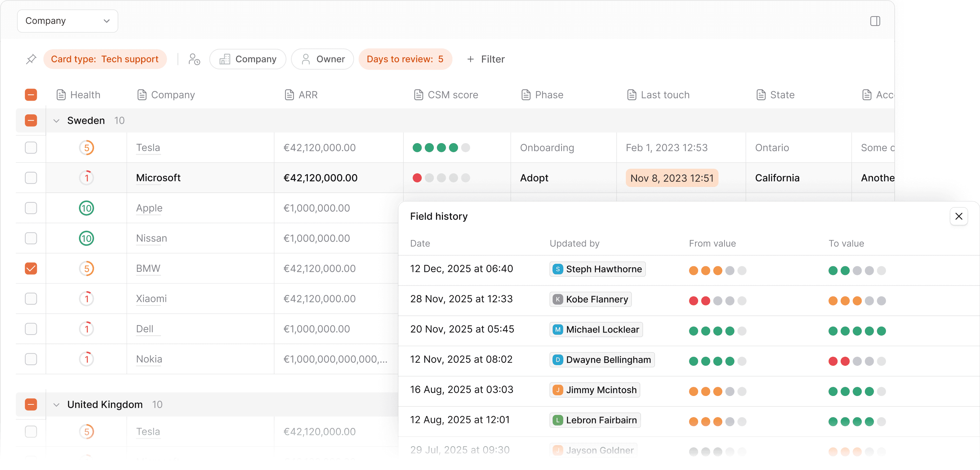Click Apple's green health score 10 badge
This screenshot has height=470, width=980.
(x=86, y=208)
